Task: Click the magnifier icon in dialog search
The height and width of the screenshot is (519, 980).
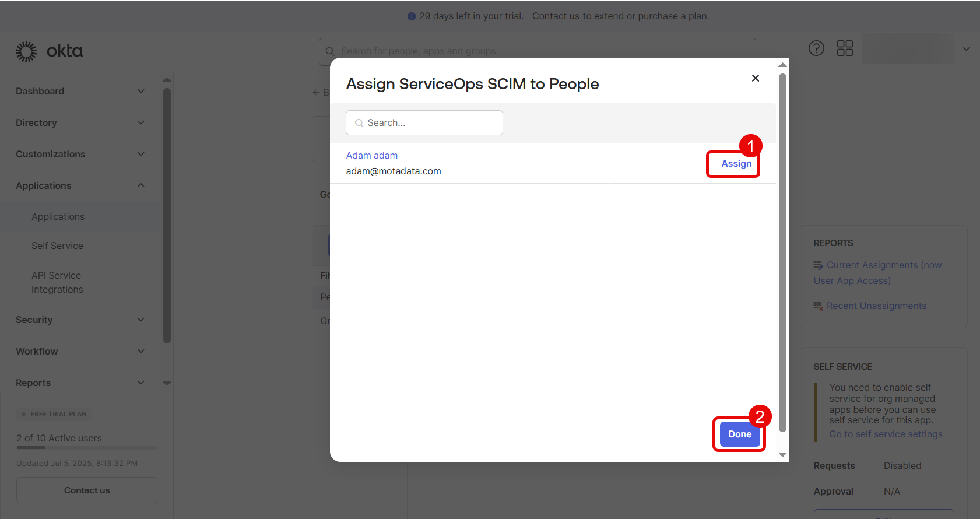Action: tap(359, 123)
